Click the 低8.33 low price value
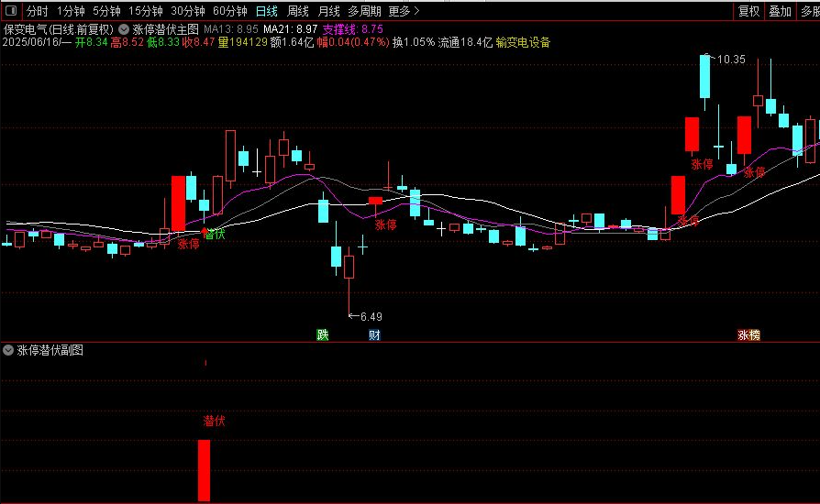 (x=162, y=42)
